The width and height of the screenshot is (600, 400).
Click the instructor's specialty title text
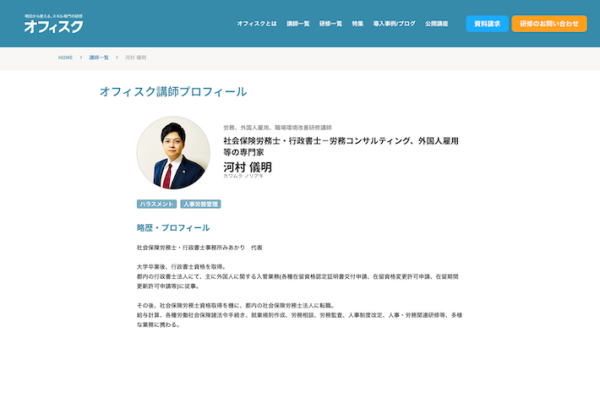click(x=340, y=147)
